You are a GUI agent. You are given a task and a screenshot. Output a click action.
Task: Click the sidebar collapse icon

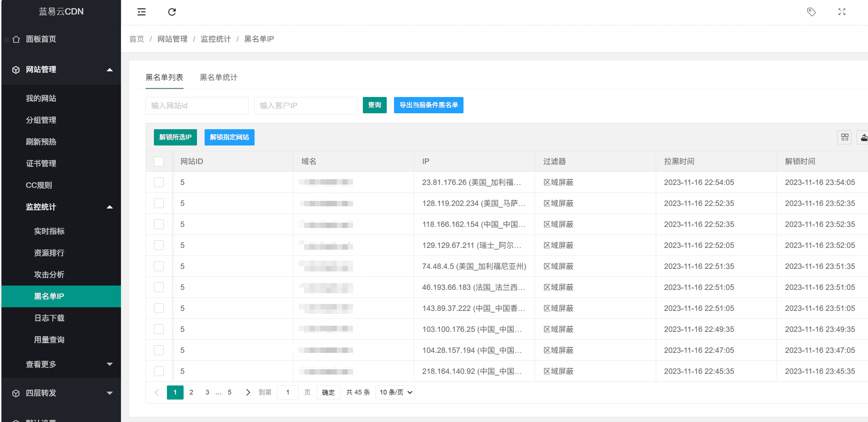142,12
